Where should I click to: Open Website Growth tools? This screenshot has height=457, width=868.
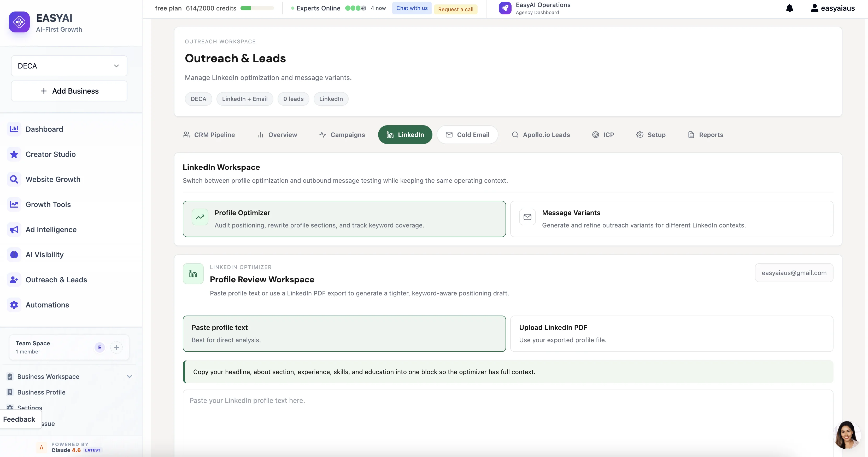(x=52, y=179)
